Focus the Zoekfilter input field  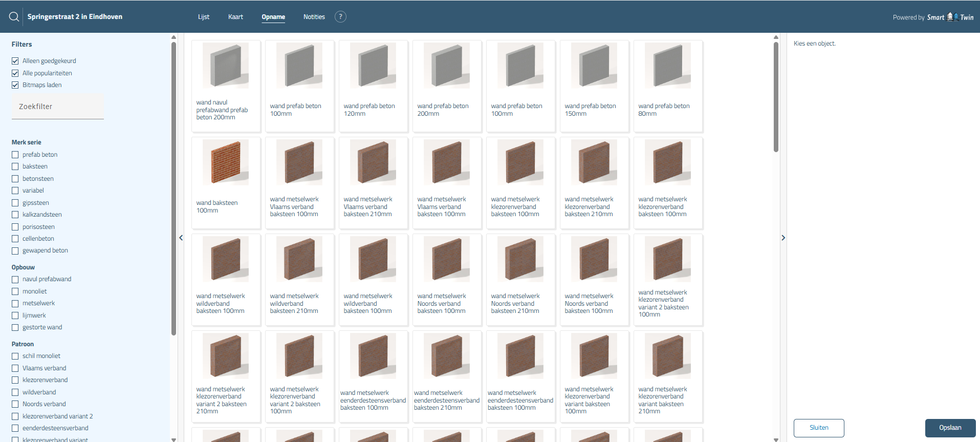click(58, 107)
